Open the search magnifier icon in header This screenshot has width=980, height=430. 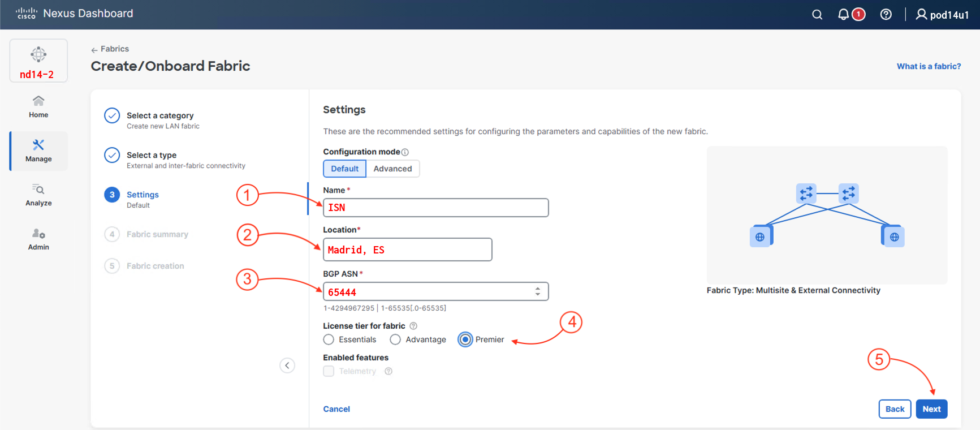coord(817,15)
